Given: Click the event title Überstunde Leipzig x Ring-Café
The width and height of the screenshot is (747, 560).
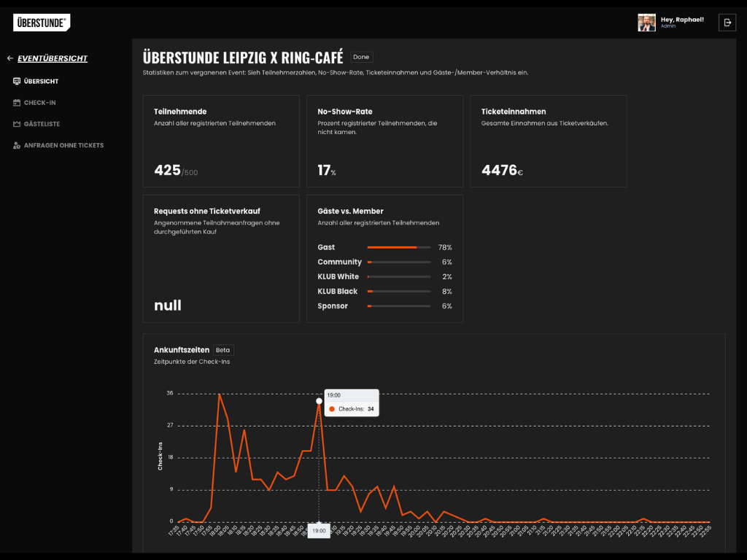Looking at the screenshot, I should tap(243, 58).
